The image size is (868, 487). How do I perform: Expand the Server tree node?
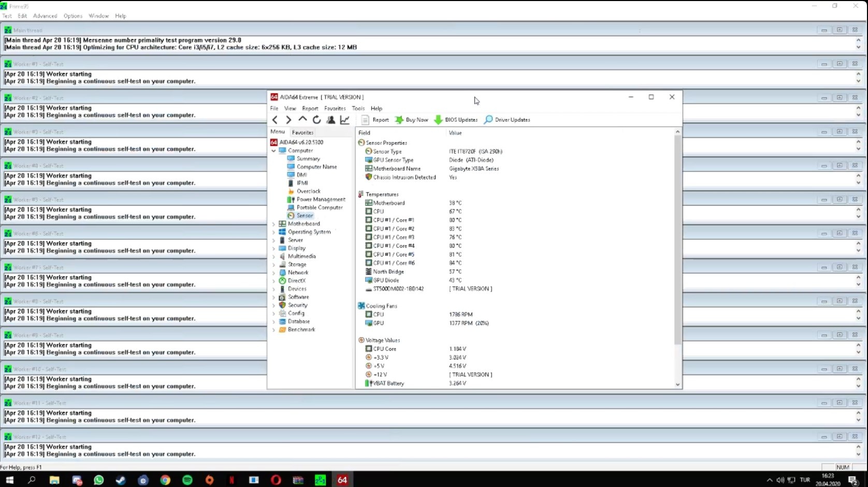[273, 240]
